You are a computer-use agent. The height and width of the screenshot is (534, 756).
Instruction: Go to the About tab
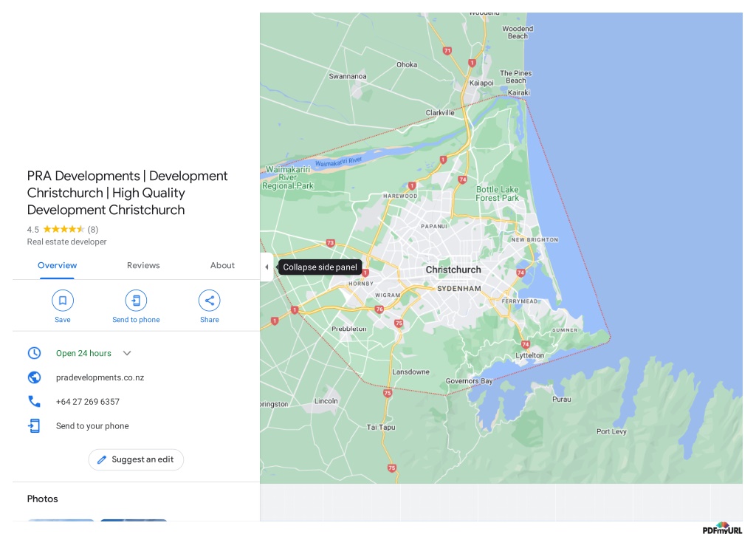(x=222, y=265)
